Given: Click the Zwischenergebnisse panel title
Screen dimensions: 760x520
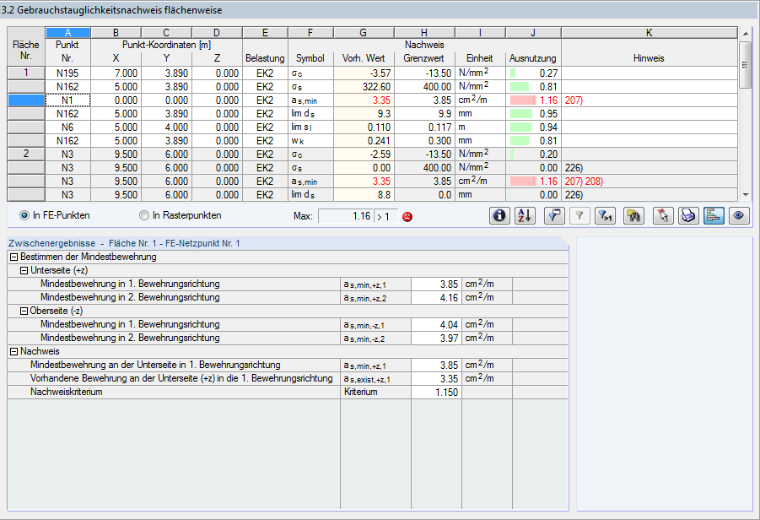Looking at the screenshot, I should [x=124, y=243].
